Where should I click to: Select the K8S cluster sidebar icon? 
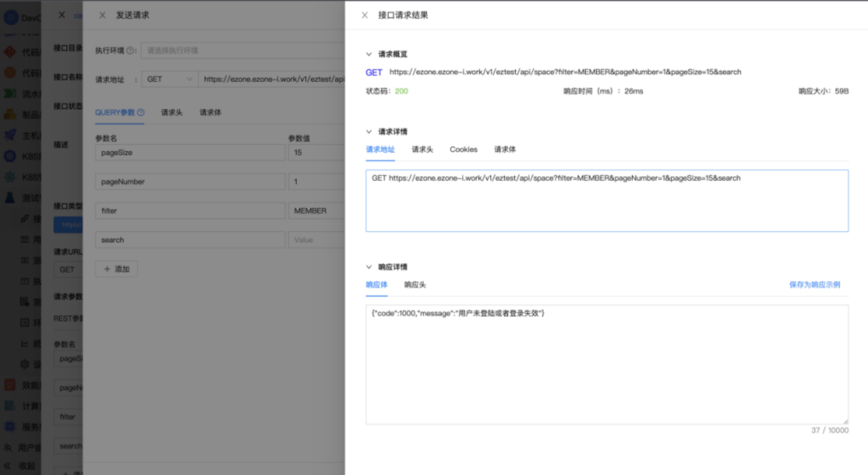tap(9, 156)
